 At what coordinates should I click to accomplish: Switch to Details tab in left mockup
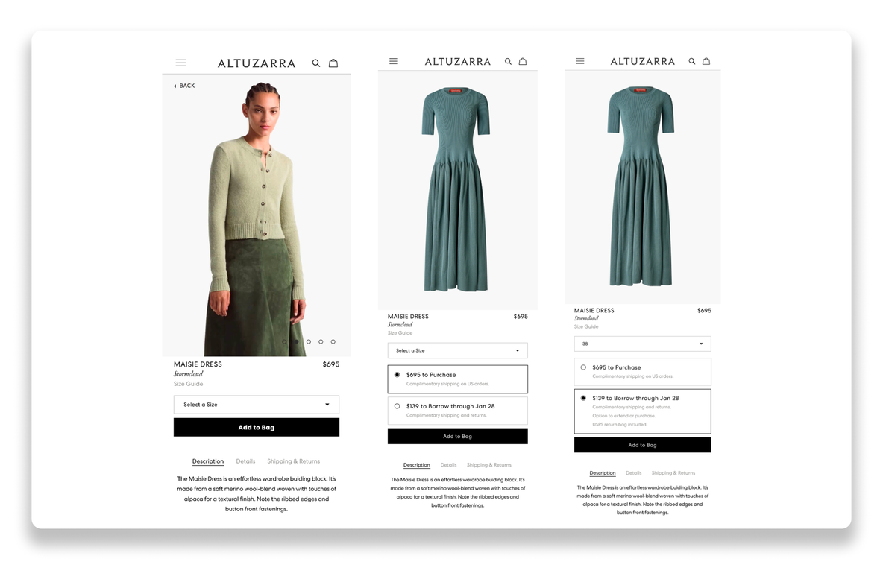[x=245, y=461]
